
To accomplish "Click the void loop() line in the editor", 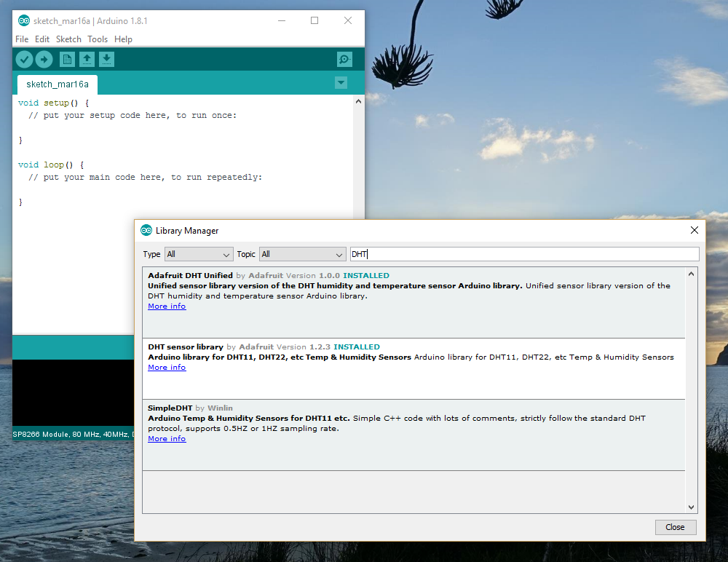I will click(51, 165).
